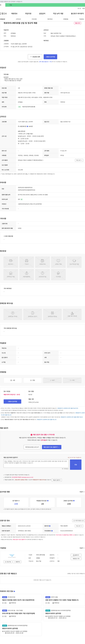Open 지도 보기 dropdown for 목포고용센터

tap(79, 526)
